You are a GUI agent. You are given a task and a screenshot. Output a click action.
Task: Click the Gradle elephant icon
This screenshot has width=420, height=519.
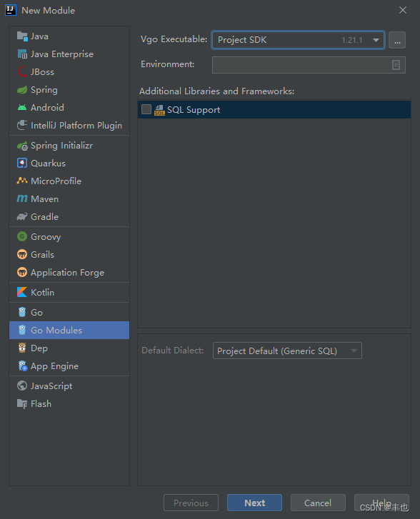coord(22,217)
